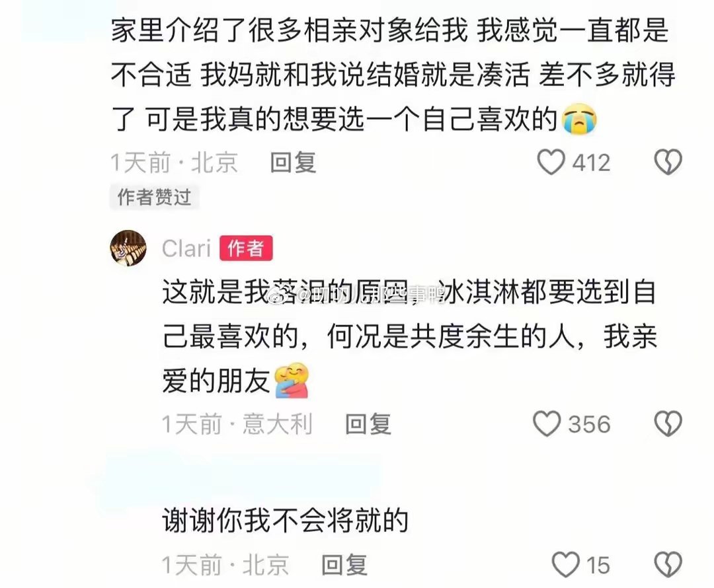Dislike the Beijing blind-date comment
The image size is (714, 588).
668,163
